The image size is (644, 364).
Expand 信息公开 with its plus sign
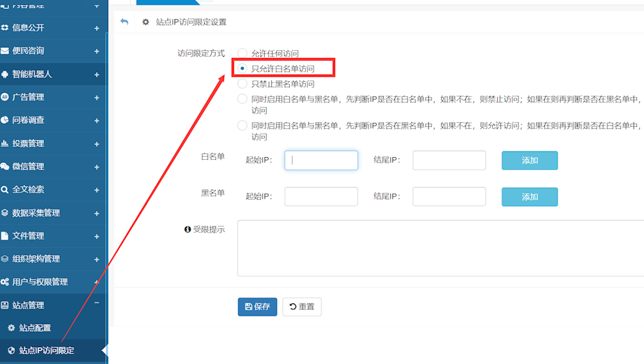point(97,28)
